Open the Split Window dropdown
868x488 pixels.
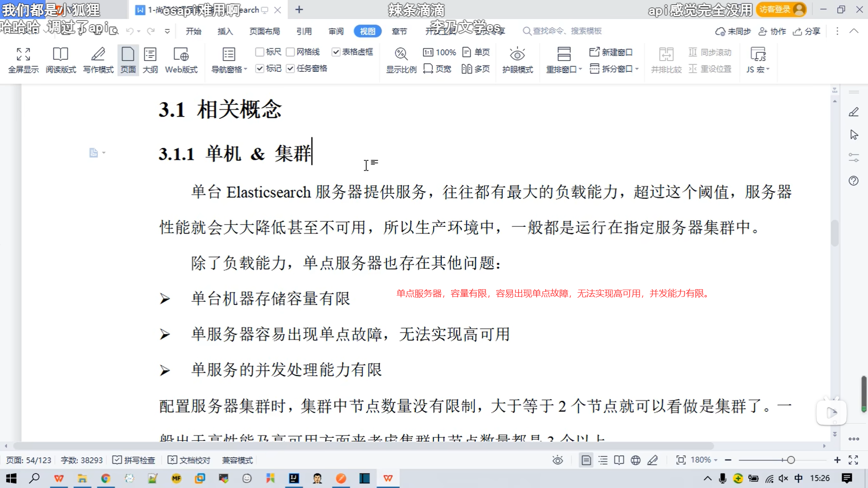[637, 69]
